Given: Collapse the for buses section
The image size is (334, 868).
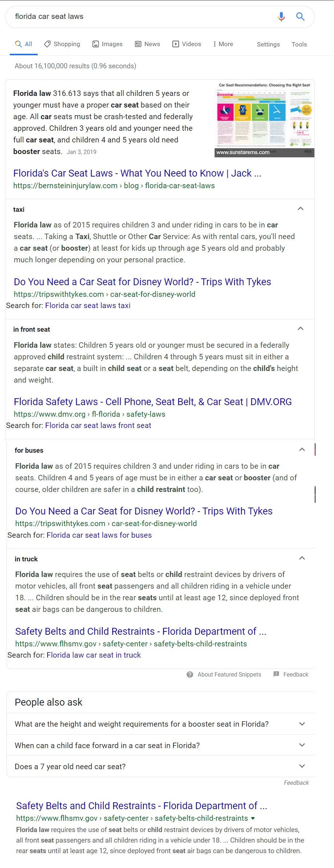Looking at the screenshot, I should [302, 449].
